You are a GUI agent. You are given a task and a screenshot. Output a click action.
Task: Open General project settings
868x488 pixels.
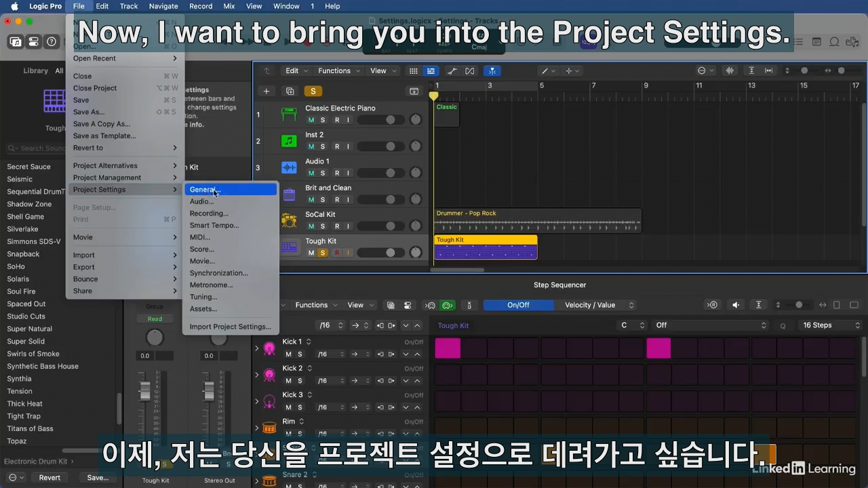tap(231, 190)
